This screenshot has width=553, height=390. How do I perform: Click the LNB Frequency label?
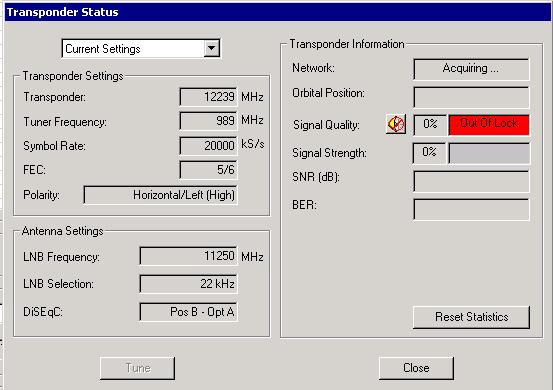[x=61, y=257]
